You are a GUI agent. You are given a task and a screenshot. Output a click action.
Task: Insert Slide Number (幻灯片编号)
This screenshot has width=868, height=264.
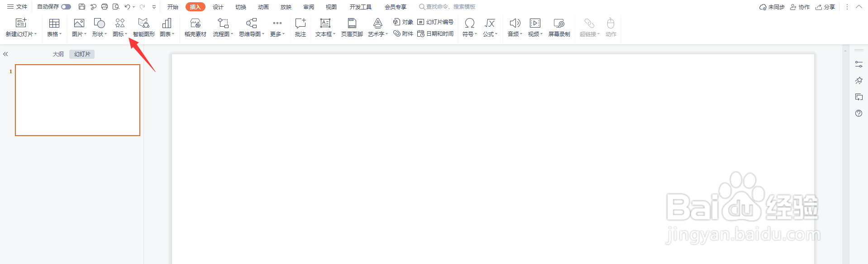[435, 22]
